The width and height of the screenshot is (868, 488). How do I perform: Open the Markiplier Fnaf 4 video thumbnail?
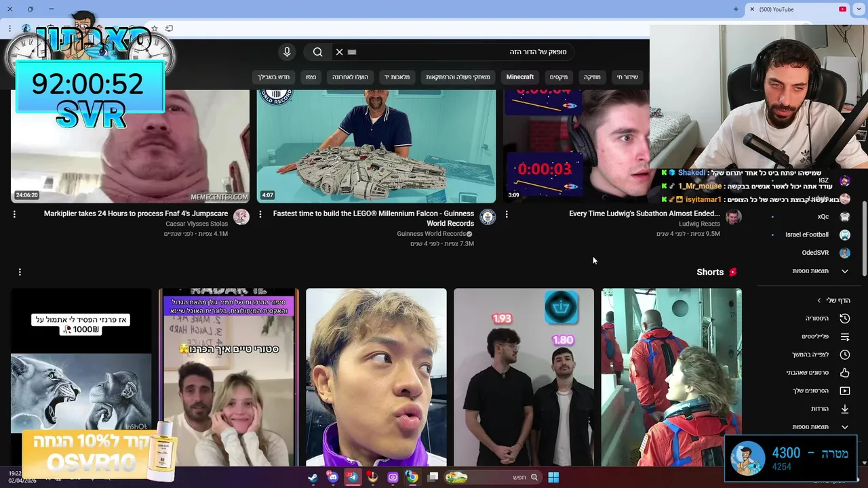130,146
